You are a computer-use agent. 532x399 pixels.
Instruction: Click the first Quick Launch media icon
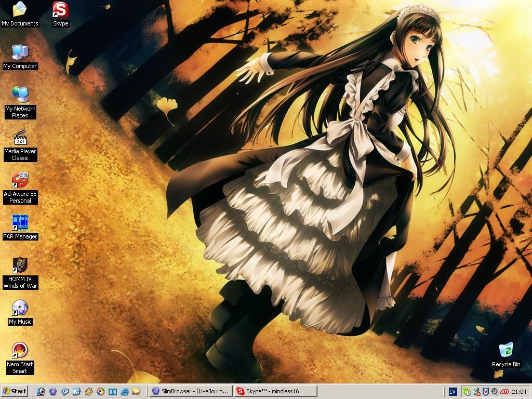tap(41, 392)
